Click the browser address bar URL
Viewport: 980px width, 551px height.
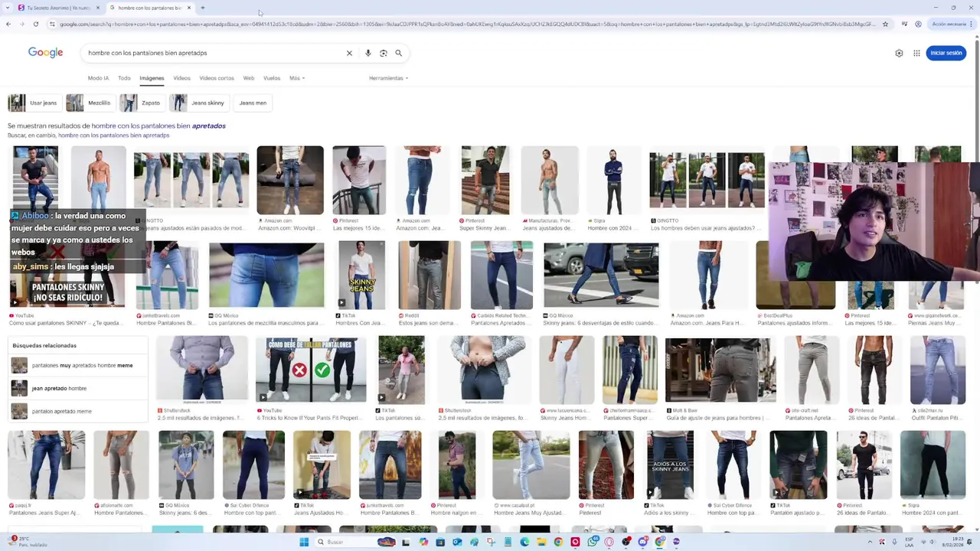pos(467,24)
